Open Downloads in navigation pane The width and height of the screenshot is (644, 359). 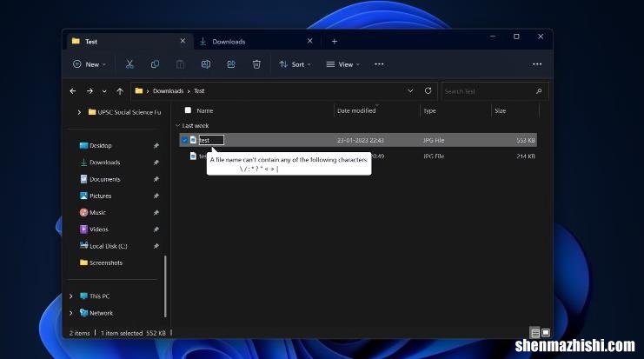100,163
